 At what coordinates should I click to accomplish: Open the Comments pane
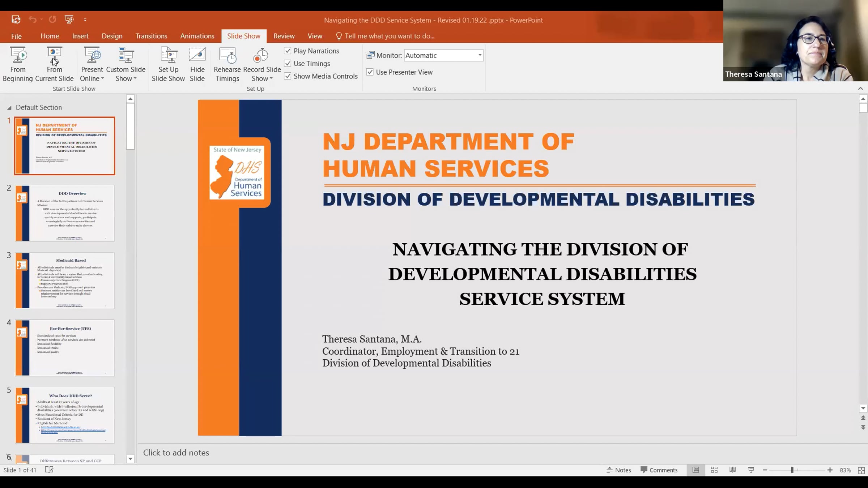pos(659,470)
